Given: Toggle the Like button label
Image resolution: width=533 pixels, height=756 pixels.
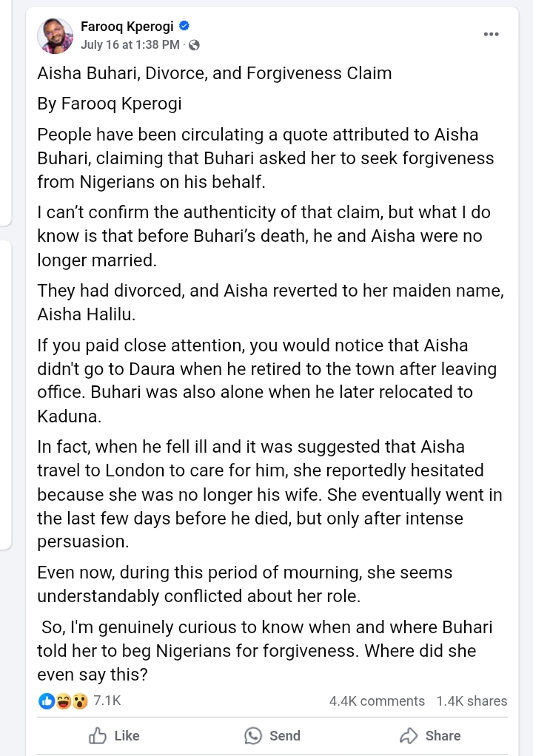Looking at the screenshot, I should coord(127,736).
